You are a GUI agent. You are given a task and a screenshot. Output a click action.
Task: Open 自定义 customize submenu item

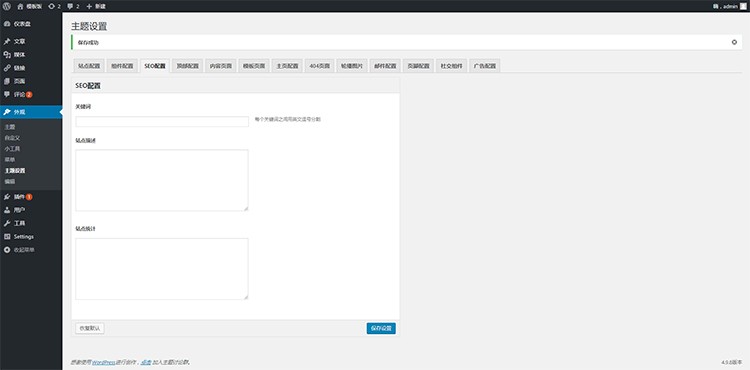click(x=12, y=138)
